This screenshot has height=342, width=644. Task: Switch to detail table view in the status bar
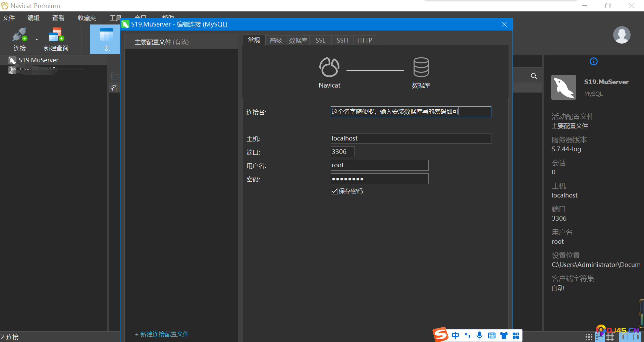point(610,337)
